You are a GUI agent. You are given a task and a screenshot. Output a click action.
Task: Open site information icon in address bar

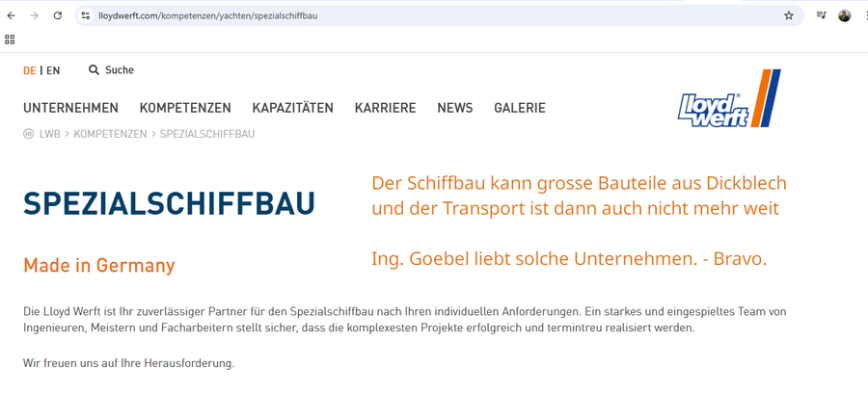86,15
